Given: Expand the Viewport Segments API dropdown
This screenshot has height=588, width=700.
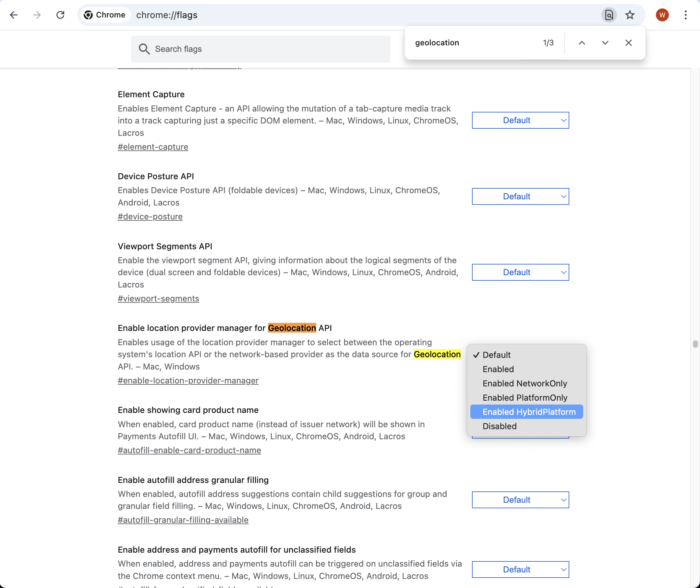Looking at the screenshot, I should pos(520,272).
